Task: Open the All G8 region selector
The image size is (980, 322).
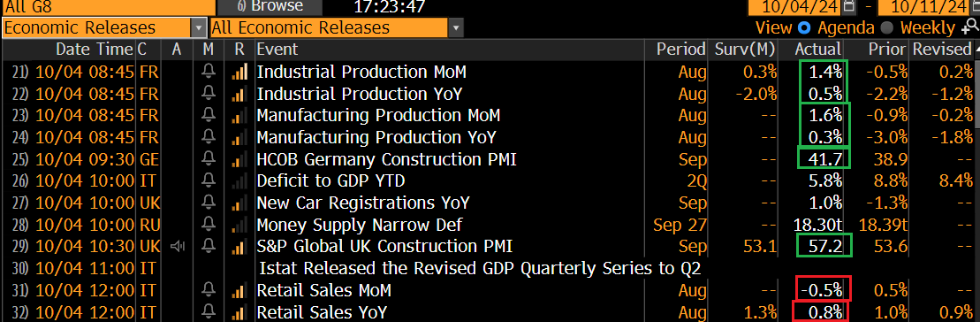Action: click(108, 7)
